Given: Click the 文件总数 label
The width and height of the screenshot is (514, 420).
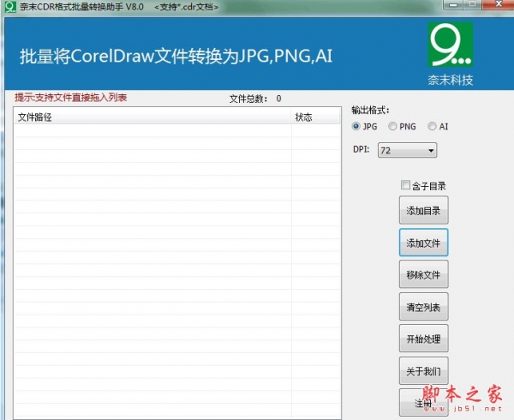Looking at the screenshot, I should (x=248, y=99).
